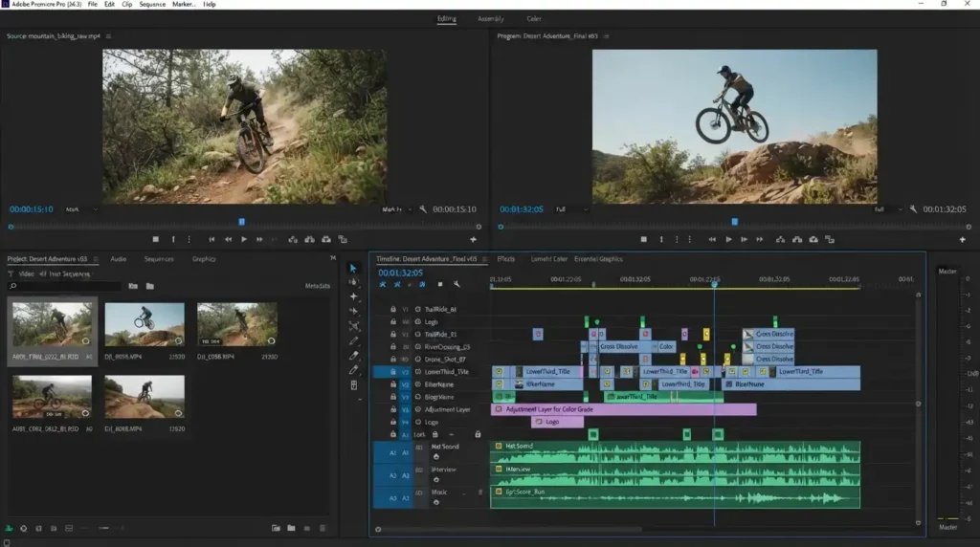Stop playback in the Source monitor
Screen dimensions: 980x547
click(156, 239)
